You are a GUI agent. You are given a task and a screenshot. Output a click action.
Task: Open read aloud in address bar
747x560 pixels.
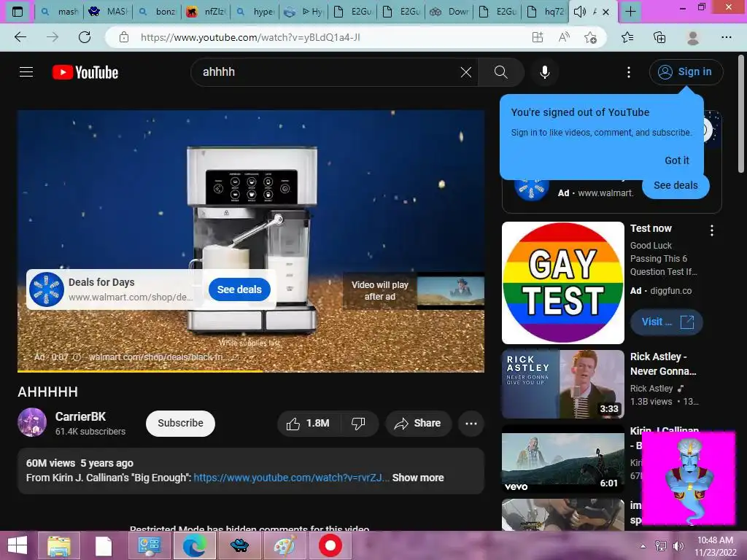tap(564, 37)
